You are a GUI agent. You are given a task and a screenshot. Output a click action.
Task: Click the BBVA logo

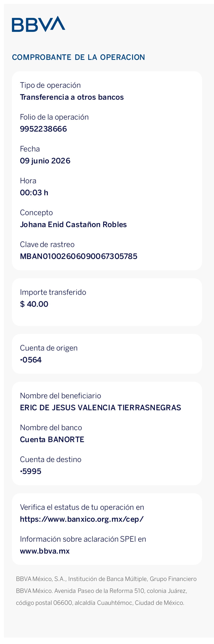pyautogui.click(x=38, y=24)
